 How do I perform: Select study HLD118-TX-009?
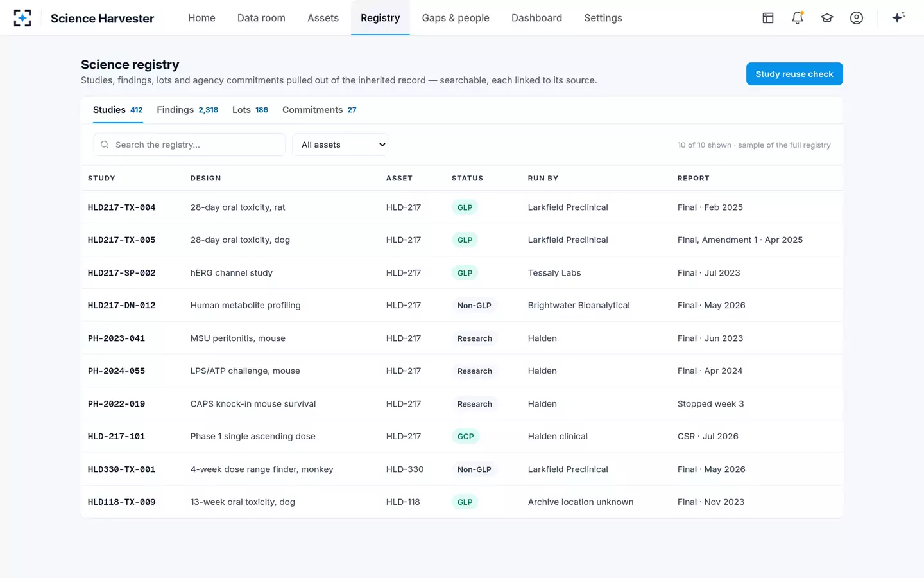click(121, 502)
